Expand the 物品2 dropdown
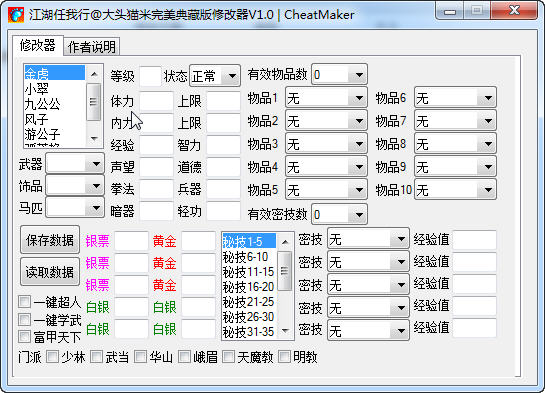 [326, 121]
